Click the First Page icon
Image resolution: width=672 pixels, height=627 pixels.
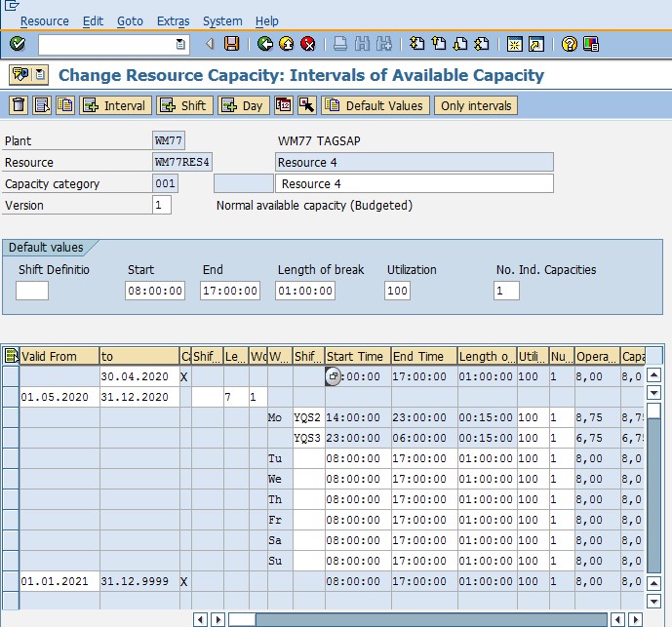click(417, 44)
